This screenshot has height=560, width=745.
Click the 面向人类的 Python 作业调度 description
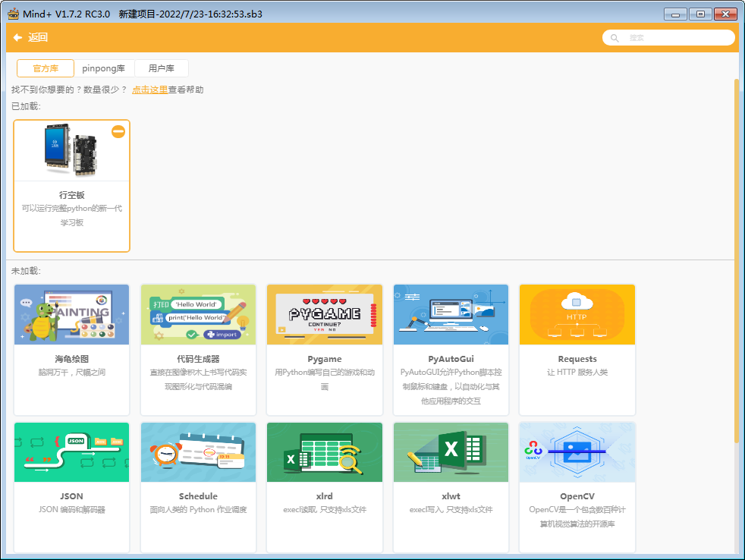[198, 510]
